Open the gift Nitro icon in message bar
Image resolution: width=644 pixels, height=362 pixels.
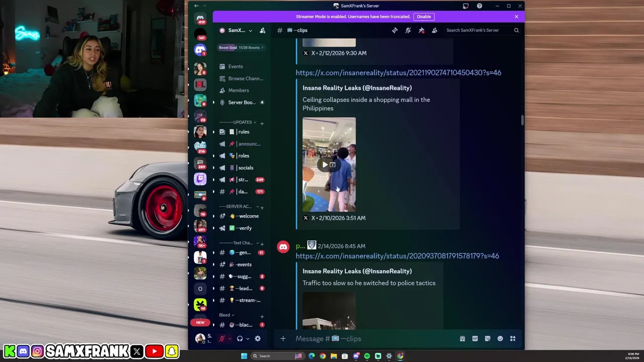[x=462, y=339]
